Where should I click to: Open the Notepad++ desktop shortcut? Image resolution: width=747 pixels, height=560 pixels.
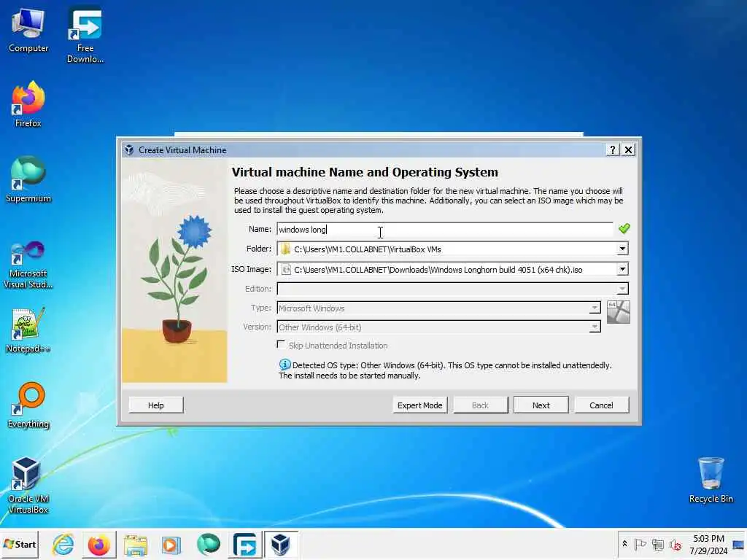coord(28,330)
